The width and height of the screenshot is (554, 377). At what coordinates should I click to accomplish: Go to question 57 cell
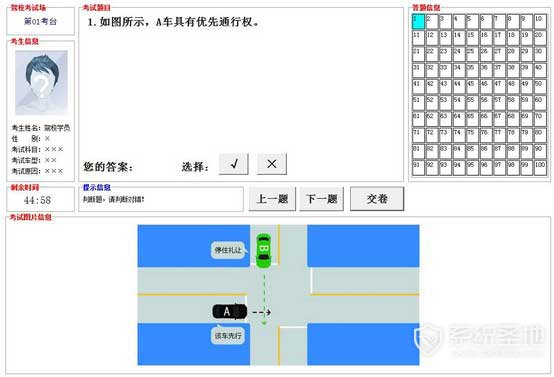pos(500,103)
